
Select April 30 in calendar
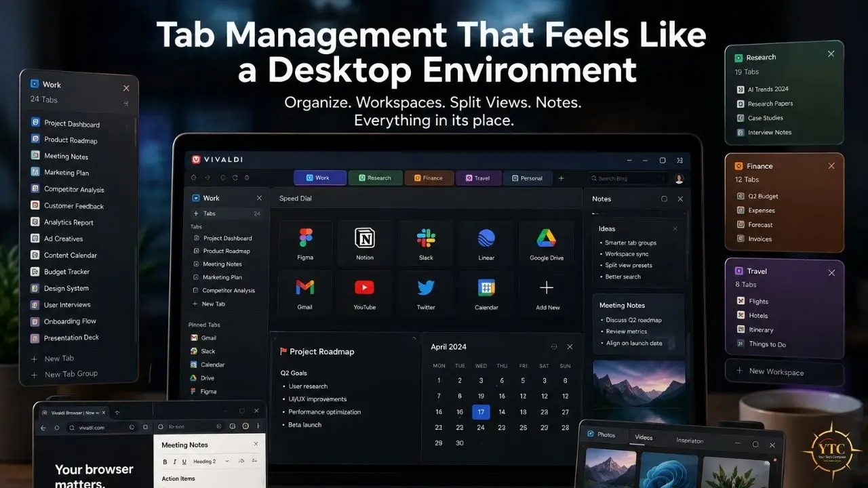coord(460,443)
